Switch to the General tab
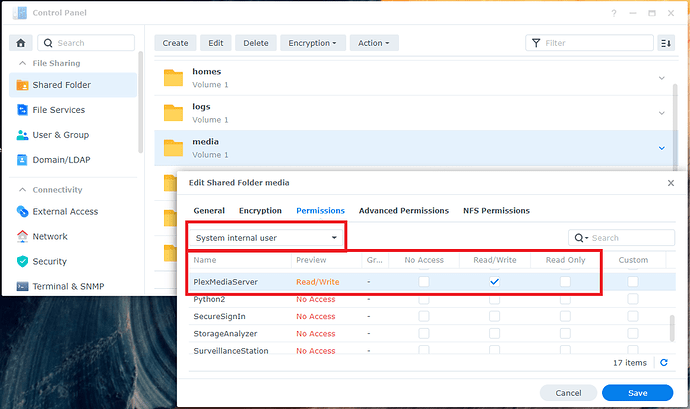Image resolution: width=690 pixels, height=409 pixels. click(209, 211)
